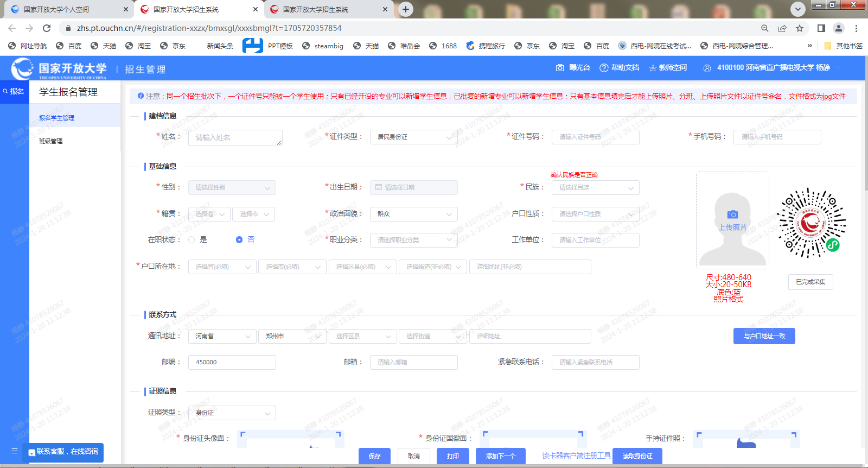Select 是 for 在职状态
868x468 pixels.
tap(192, 239)
